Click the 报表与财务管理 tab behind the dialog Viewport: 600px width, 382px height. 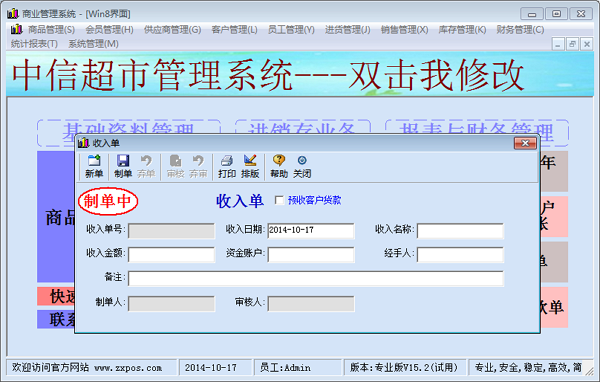tap(476, 132)
